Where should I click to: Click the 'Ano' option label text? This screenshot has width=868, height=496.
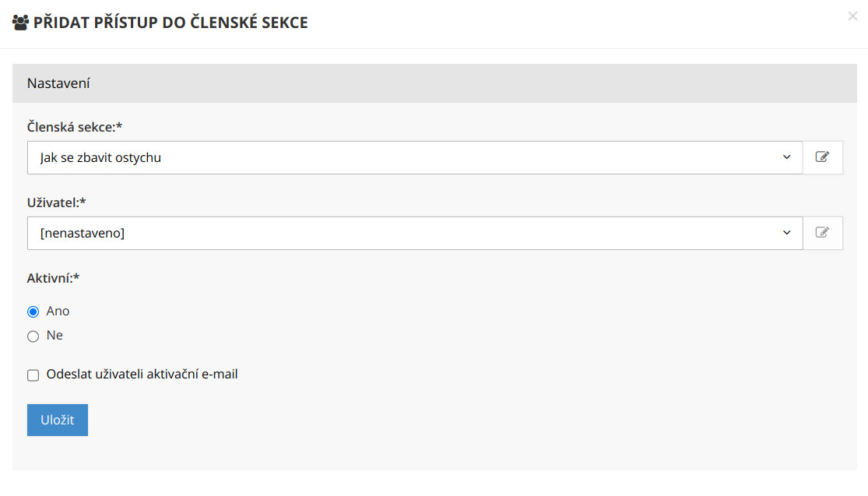point(58,311)
